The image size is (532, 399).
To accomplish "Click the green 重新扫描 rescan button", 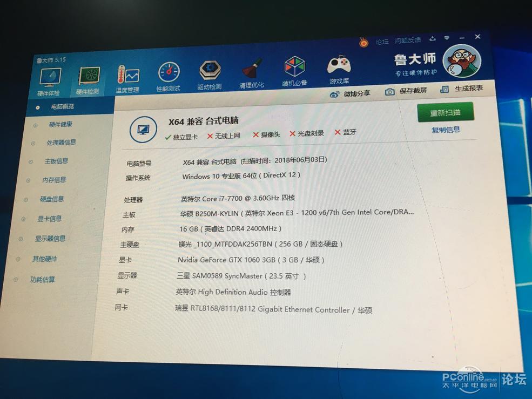I will [x=446, y=112].
